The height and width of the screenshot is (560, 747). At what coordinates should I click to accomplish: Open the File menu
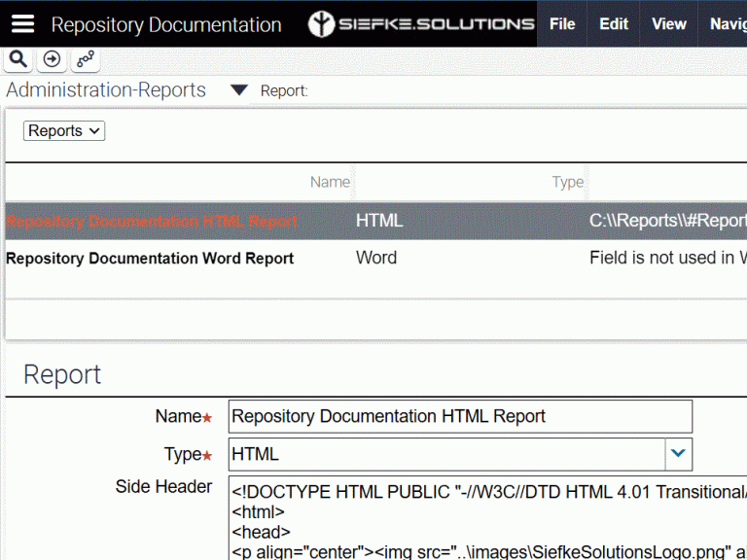[x=562, y=23]
